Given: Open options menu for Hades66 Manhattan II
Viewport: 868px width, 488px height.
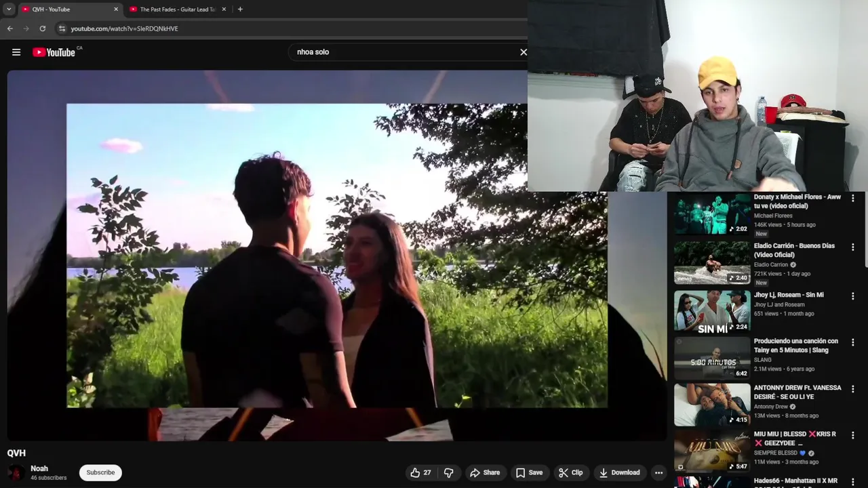Looking at the screenshot, I should point(853,482).
